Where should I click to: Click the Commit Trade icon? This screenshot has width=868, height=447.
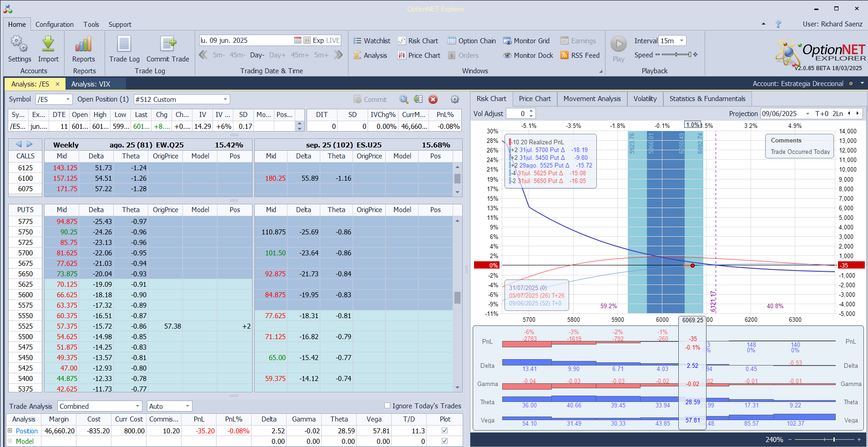(167, 45)
